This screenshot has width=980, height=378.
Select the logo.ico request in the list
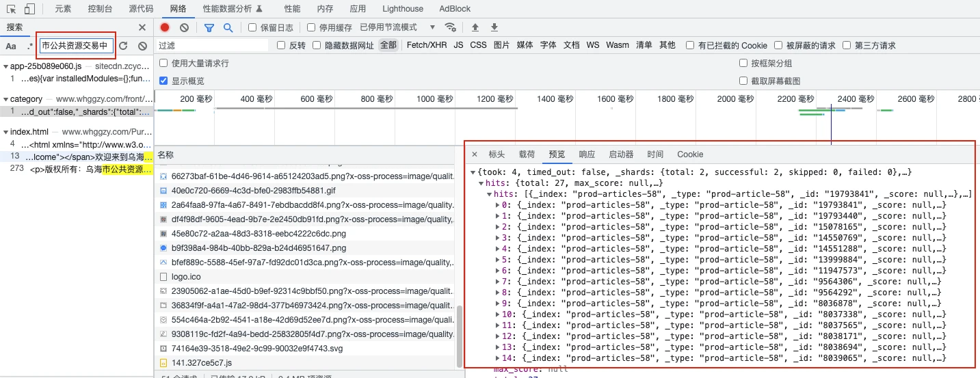[x=186, y=277]
